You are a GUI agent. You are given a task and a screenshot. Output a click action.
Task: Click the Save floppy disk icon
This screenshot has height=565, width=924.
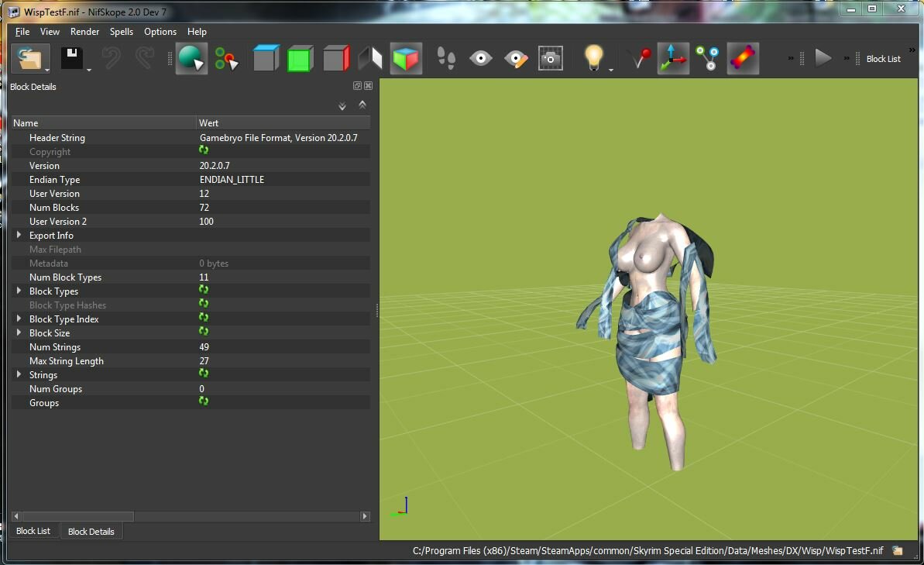tap(72, 58)
